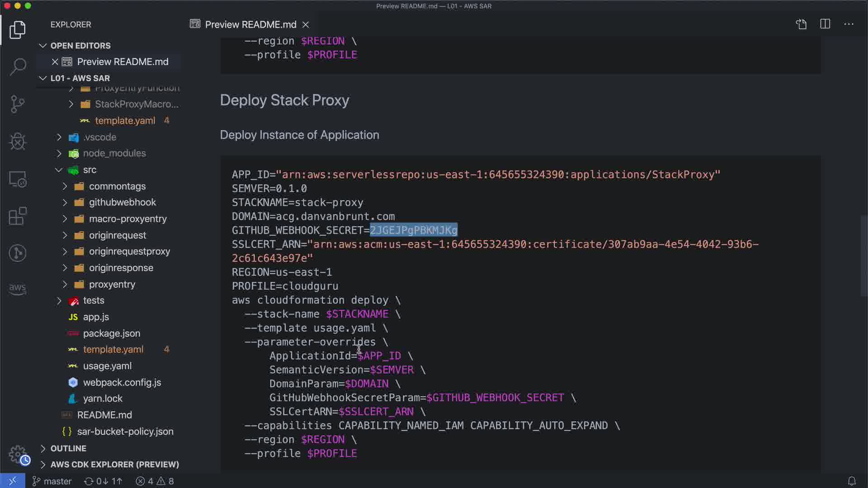Click the master branch indicator

(52, 481)
